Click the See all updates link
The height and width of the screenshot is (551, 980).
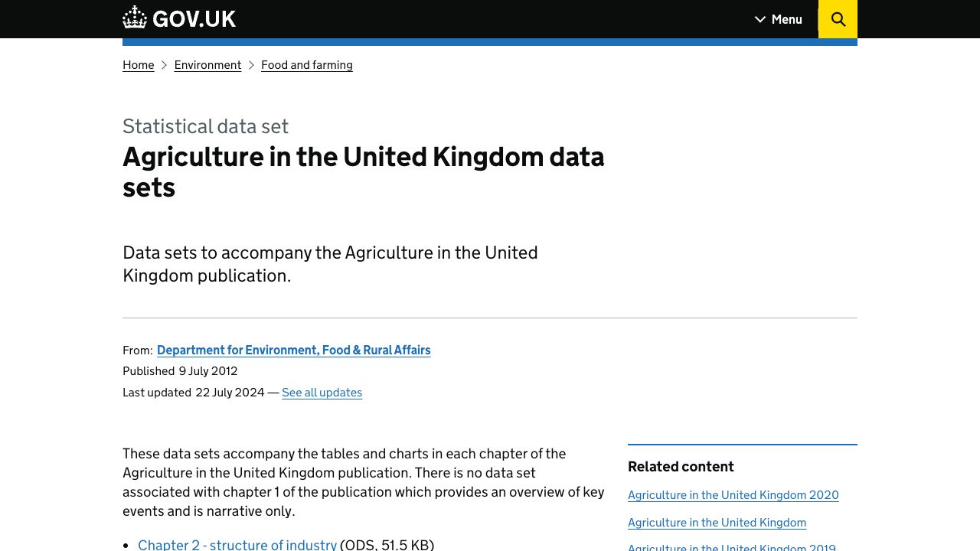click(322, 393)
